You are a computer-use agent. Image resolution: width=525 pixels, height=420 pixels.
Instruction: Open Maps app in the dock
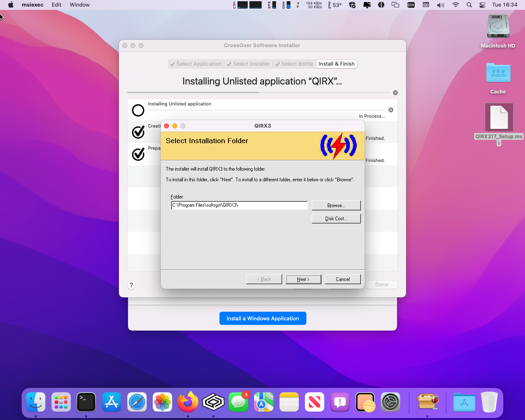[x=264, y=402]
